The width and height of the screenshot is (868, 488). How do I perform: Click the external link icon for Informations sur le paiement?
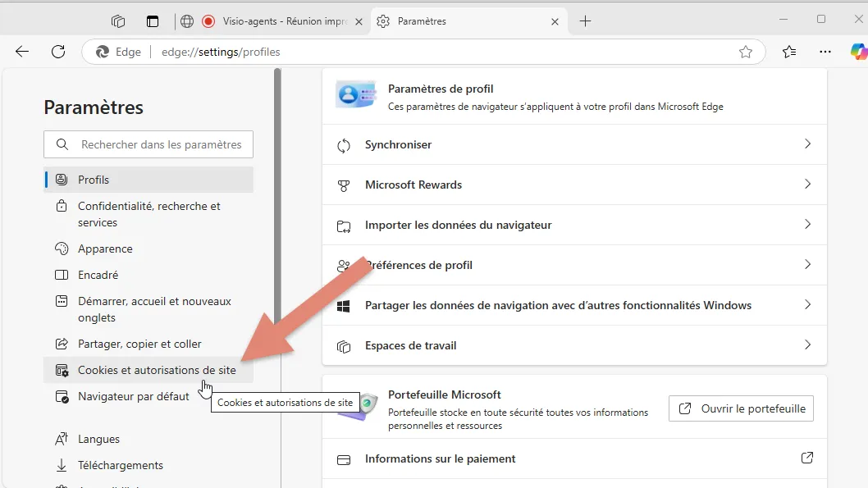[807, 458]
